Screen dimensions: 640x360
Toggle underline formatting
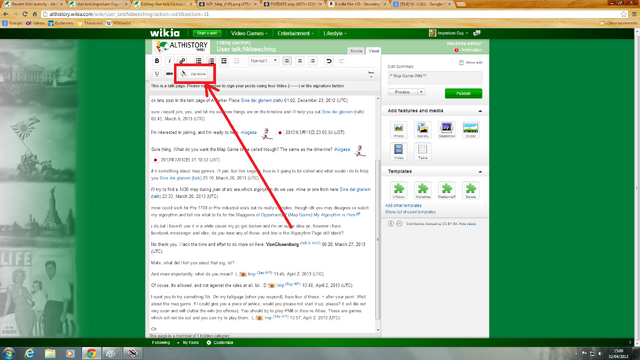(157, 74)
